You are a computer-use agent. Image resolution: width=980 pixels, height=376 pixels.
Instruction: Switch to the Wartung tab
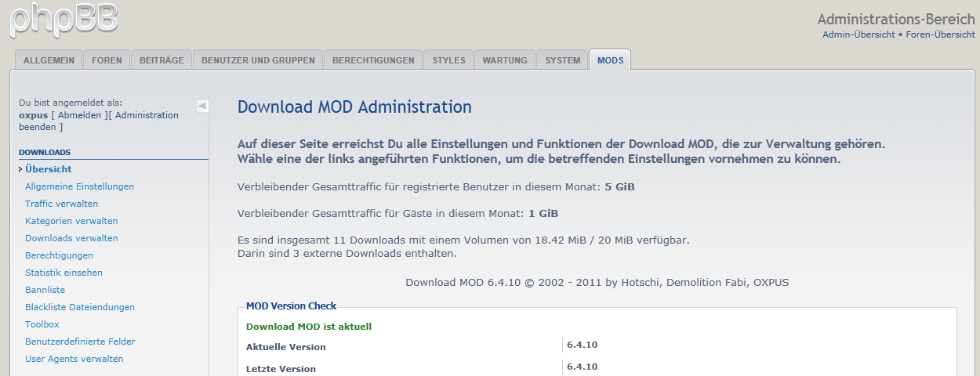(505, 60)
